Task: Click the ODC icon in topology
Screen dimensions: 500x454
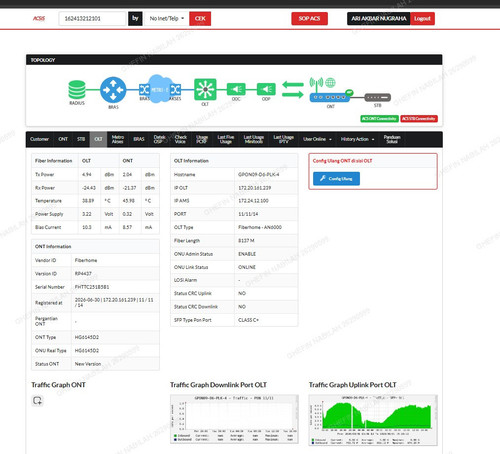Action: (x=236, y=89)
